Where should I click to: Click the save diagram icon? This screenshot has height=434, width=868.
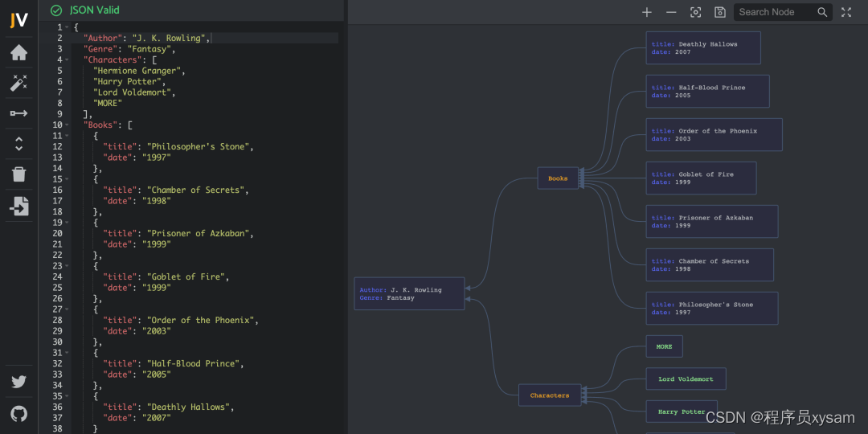[x=720, y=12]
